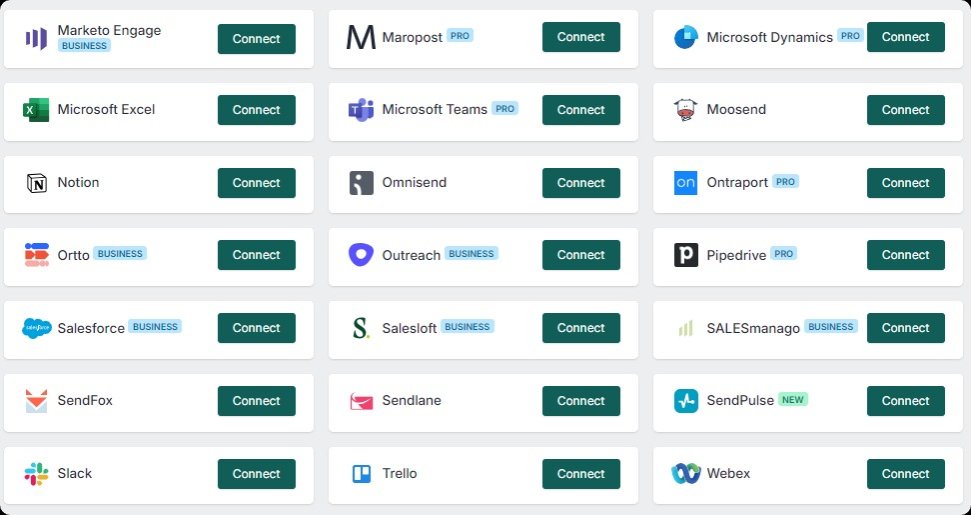The height and width of the screenshot is (515, 971).
Task: Click the BUSINESS badge next to Ortto
Action: [x=120, y=254]
